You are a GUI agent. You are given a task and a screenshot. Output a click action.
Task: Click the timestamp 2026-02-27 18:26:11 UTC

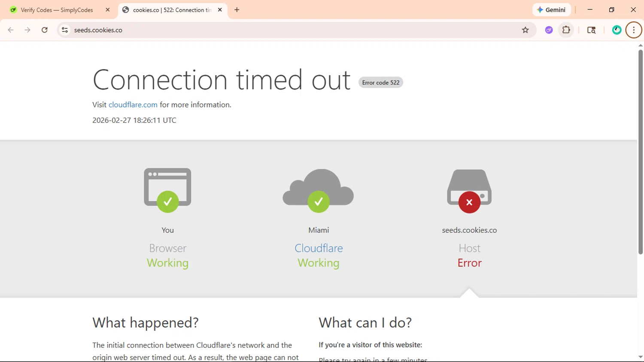pyautogui.click(x=134, y=120)
